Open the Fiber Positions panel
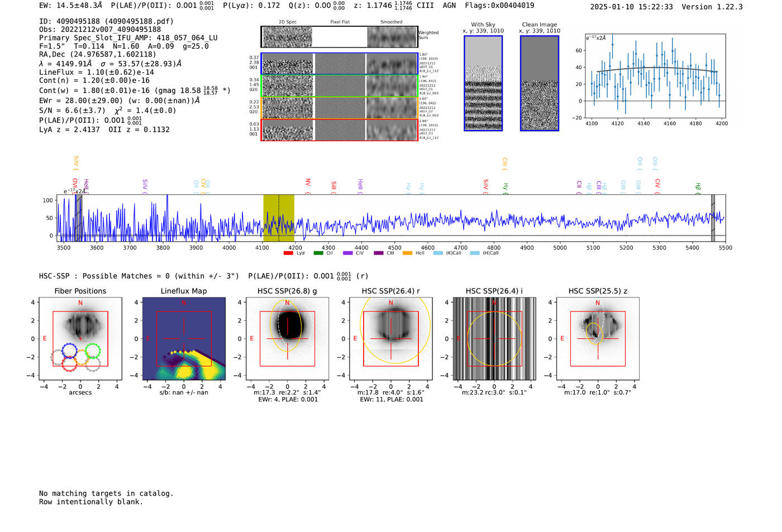Image resolution: width=782 pixels, height=532 pixels. [80, 339]
